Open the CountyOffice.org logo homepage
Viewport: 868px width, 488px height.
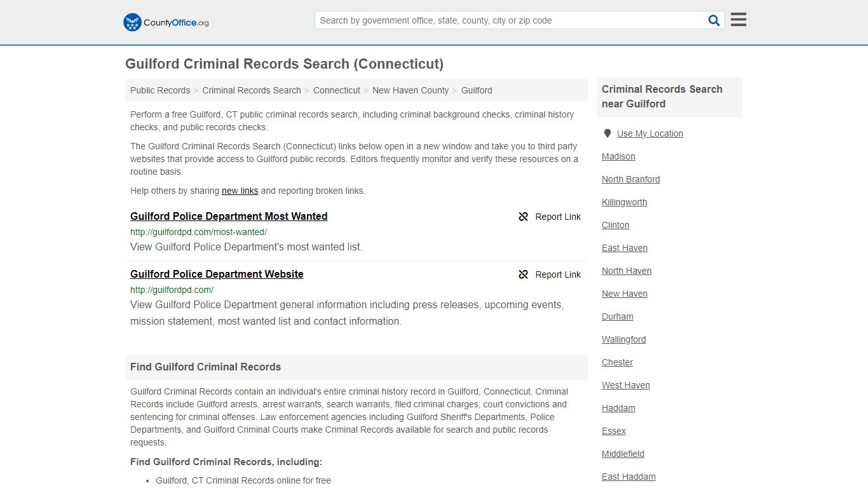[166, 22]
